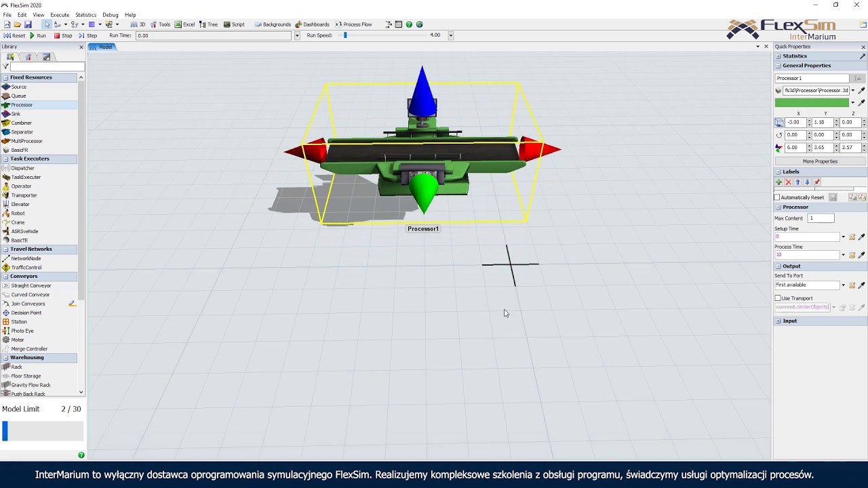
Task: Open the Excel interface tool
Action: point(184,24)
